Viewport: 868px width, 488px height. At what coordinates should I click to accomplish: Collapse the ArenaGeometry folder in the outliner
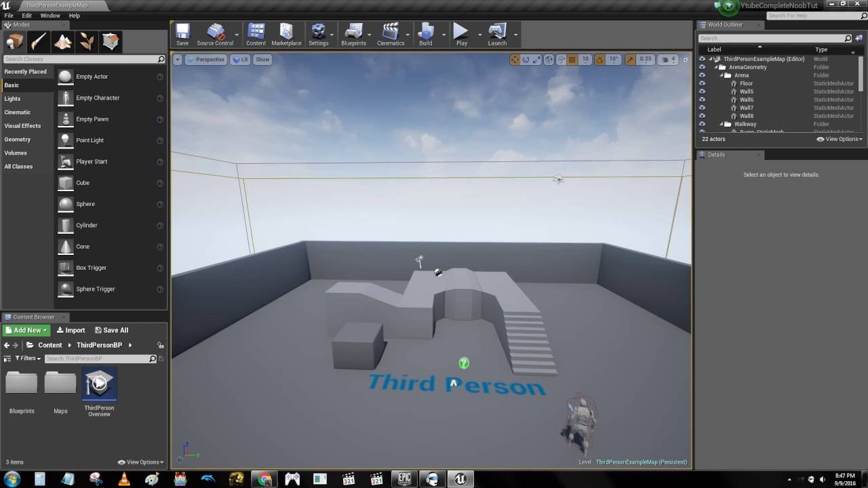(715, 67)
